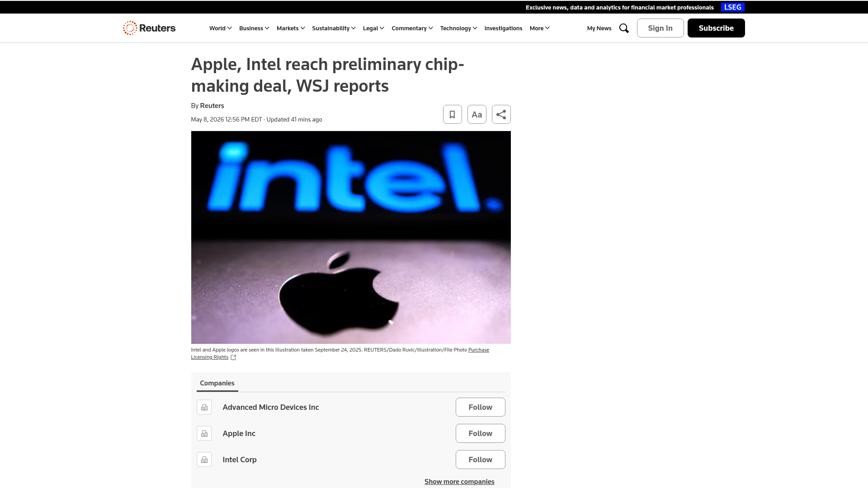Click the May 8, 2026 12:56 PM timestamp
Screen dimensions: 868x488
(x=226, y=120)
